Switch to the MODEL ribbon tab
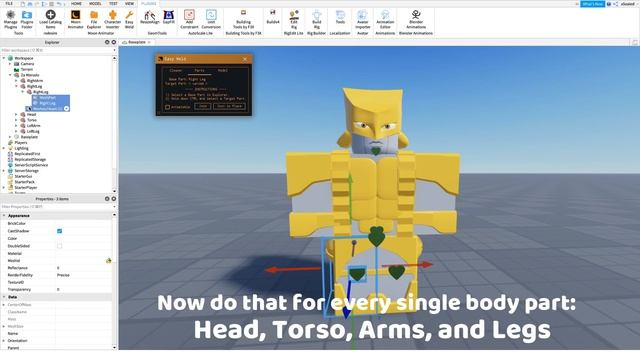Image resolution: width=640 pixels, height=360 pixels. point(95,3)
